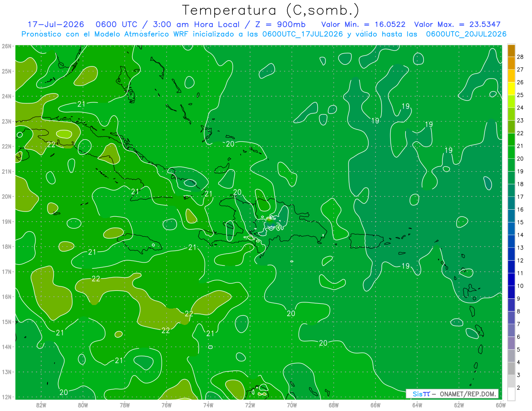Screen dimensions: 532x411
Task: Click the "17N" latitude axis label
Action: click(x=7, y=271)
